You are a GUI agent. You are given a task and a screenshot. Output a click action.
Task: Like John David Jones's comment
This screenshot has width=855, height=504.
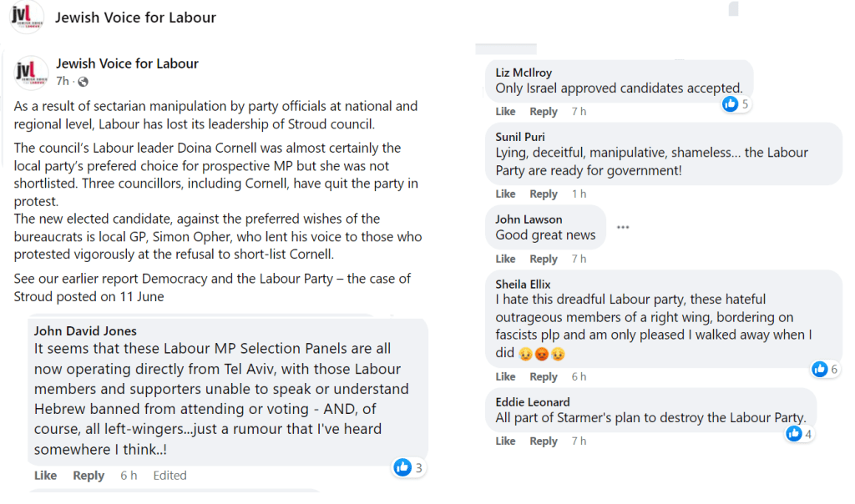45,476
